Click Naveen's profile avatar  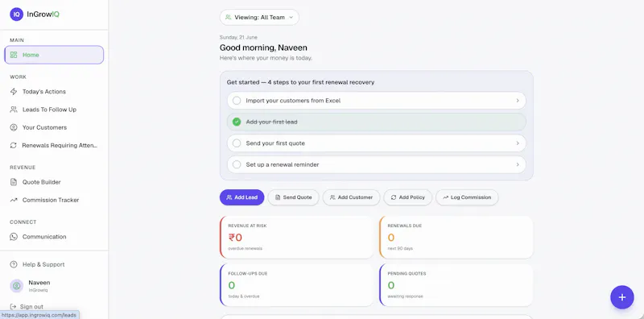(x=17, y=286)
